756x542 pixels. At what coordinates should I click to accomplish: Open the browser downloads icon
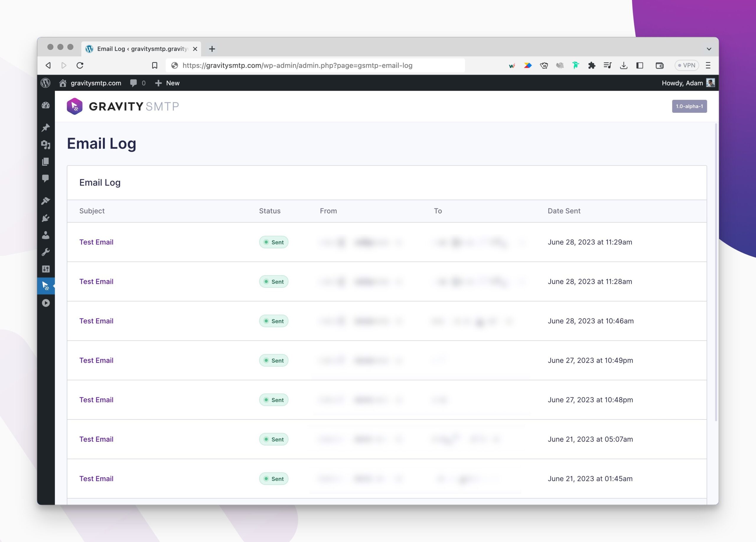click(624, 65)
